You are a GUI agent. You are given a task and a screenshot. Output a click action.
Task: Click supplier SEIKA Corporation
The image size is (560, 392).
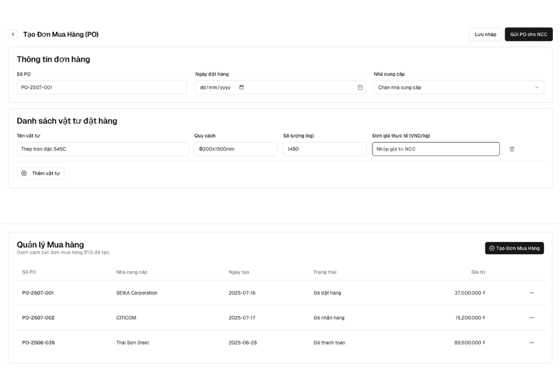click(x=137, y=293)
